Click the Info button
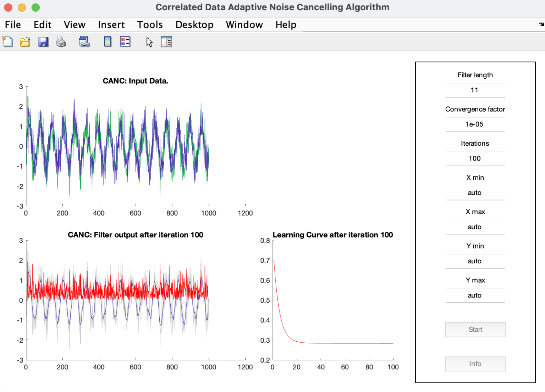545x392 pixels. click(475, 364)
